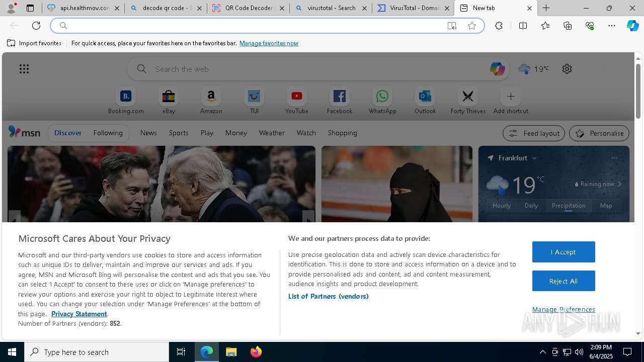
Task: Select Map weather tab
Action: click(606, 205)
